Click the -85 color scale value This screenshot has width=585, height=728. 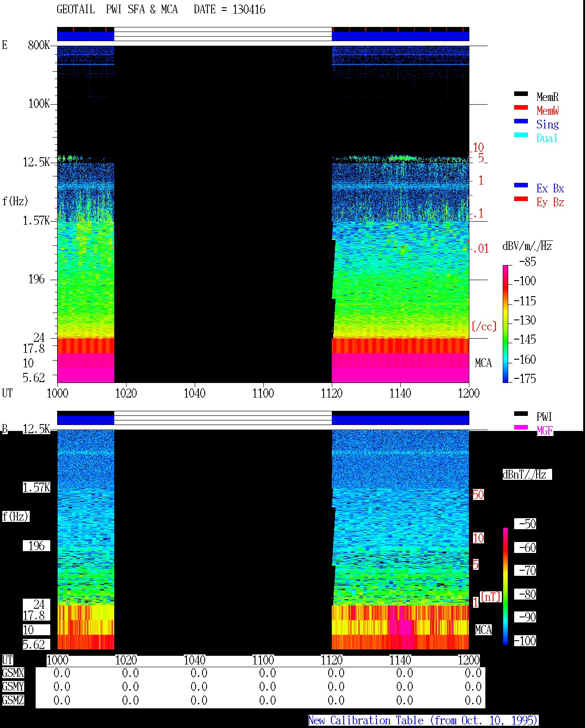point(528,262)
